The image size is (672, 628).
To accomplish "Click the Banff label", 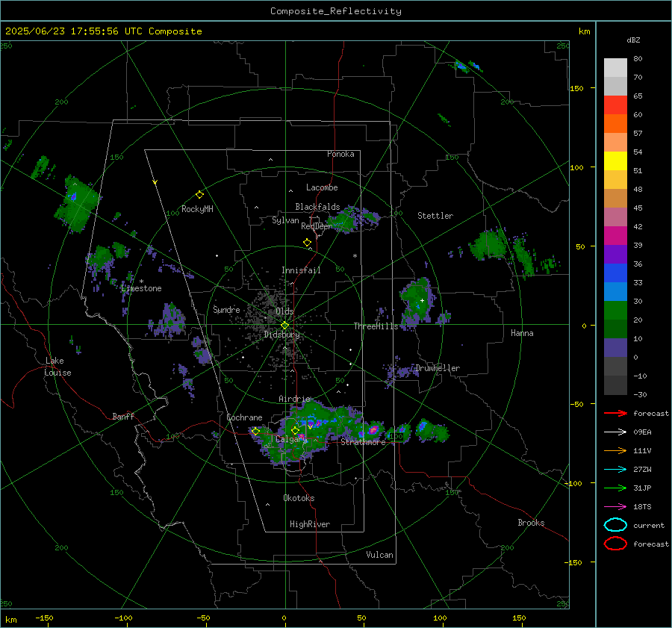I will 123,416.
